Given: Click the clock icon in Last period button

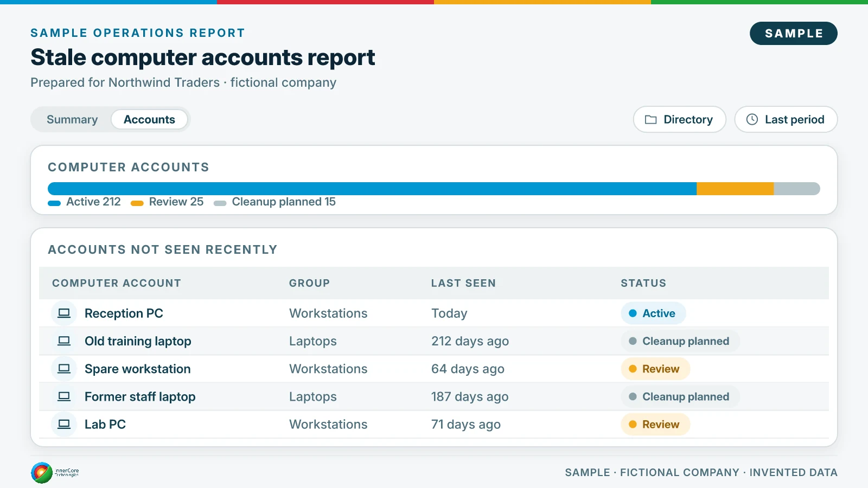Looking at the screenshot, I should pos(752,119).
